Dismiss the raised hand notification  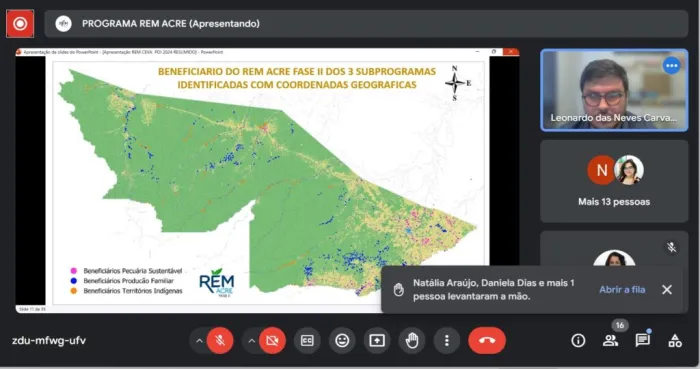[667, 290]
